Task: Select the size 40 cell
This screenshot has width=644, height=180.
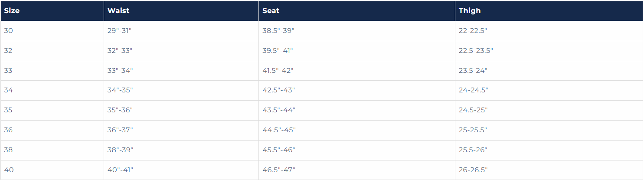Action: coord(9,170)
